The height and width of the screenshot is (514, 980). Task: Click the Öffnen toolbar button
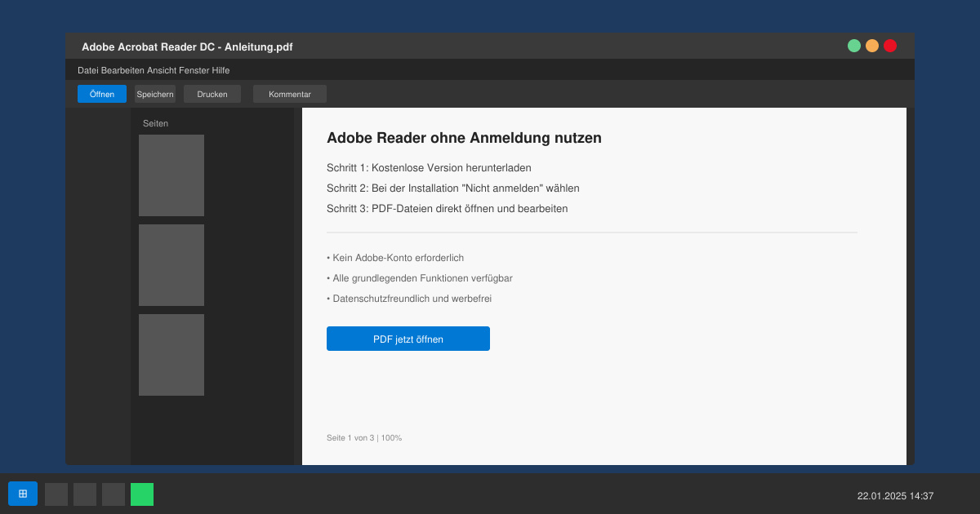[102, 94]
